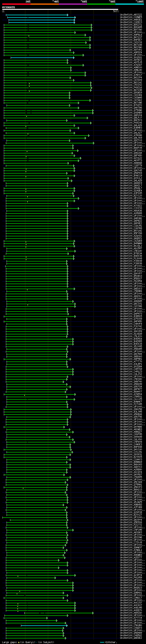Select the UniRef100_P49206 label

click(x=131, y=123)
